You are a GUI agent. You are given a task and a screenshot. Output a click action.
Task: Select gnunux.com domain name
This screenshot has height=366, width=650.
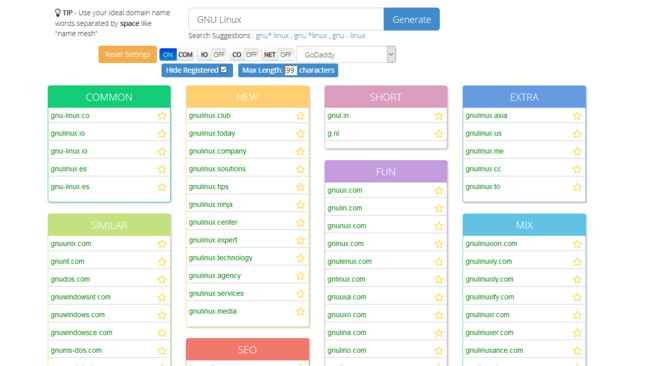tap(347, 226)
